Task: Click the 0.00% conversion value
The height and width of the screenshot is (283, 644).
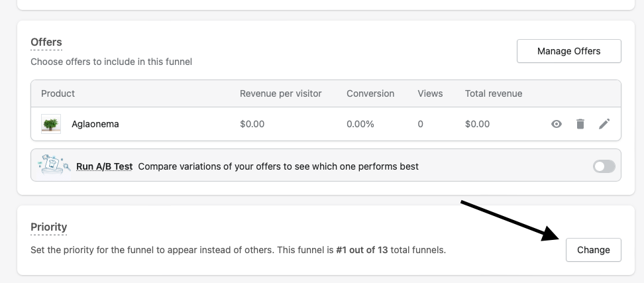Action: click(360, 124)
